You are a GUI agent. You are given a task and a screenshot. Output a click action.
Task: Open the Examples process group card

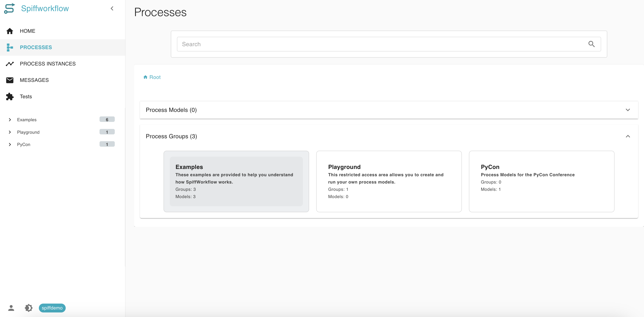(x=236, y=181)
